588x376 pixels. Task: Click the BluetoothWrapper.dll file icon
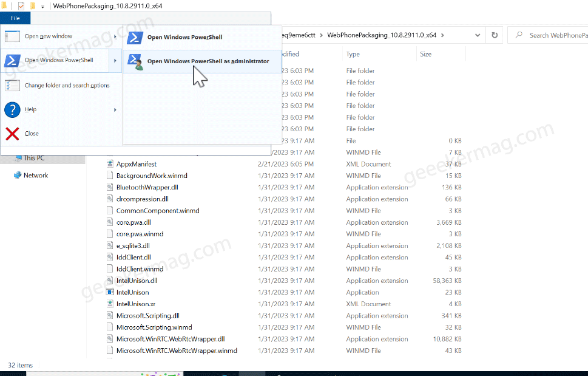pyautogui.click(x=110, y=187)
